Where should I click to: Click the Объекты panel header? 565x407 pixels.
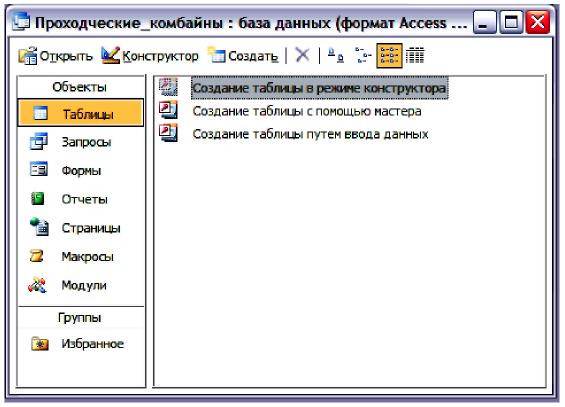pos(80,87)
